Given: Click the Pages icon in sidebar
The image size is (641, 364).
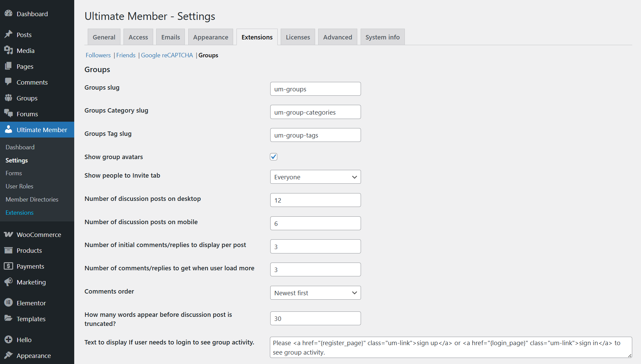Looking at the screenshot, I should 8,66.
